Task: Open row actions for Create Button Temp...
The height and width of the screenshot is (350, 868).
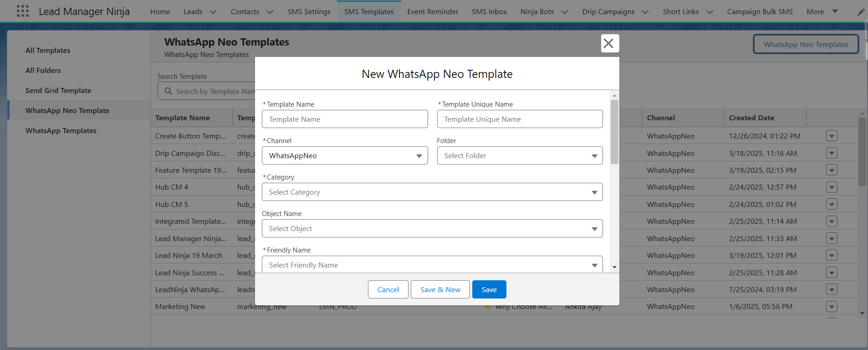Action: 832,136
